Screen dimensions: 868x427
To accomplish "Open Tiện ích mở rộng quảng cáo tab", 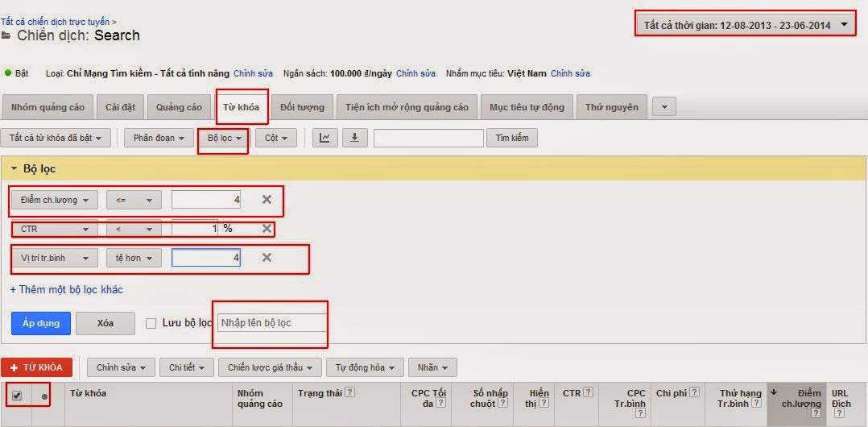I will point(407,107).
